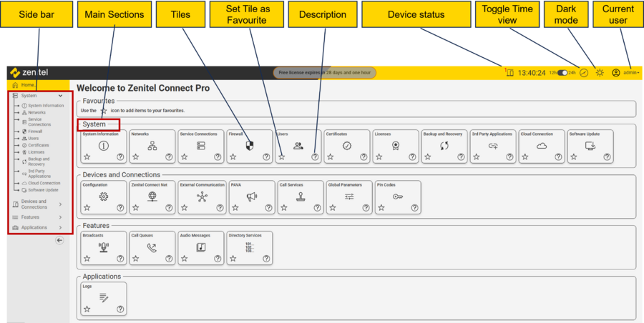
Task: Star the Networks tile as favourite
Action: tap(135, 156)
